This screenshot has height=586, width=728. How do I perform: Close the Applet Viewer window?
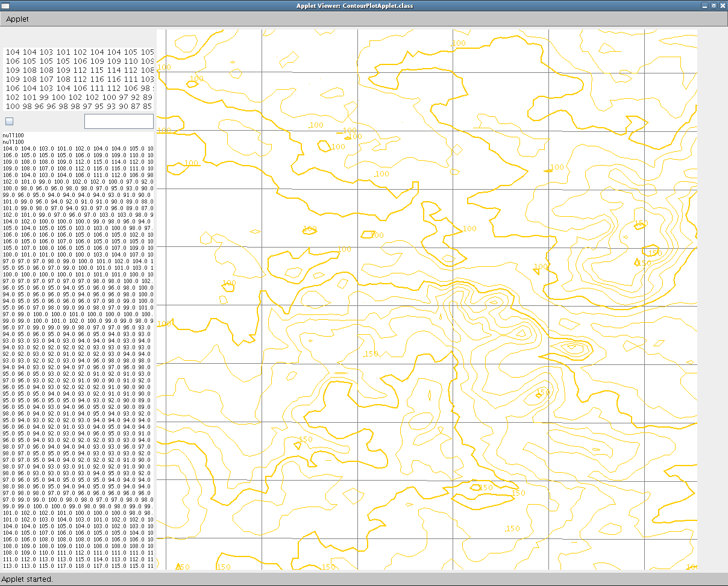point(723,5)
